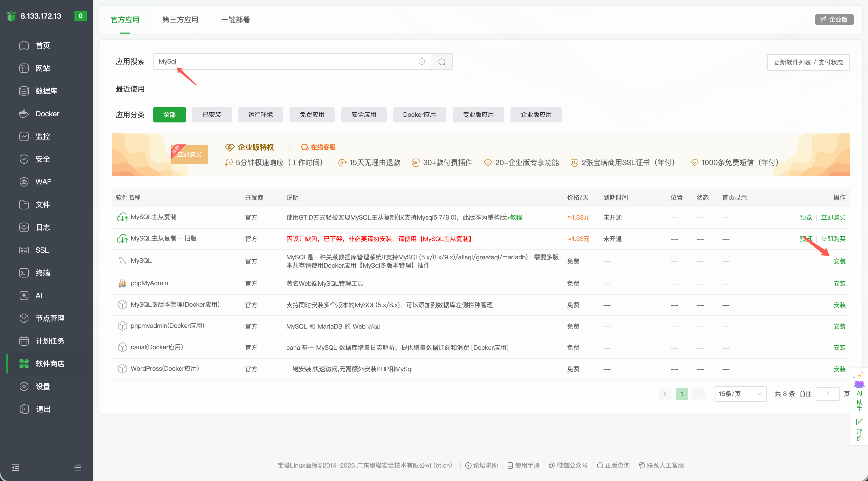Screen dimensions: 868x481
Task: Install phpmyadmin(Docker应用)
Action: point(839,327)
